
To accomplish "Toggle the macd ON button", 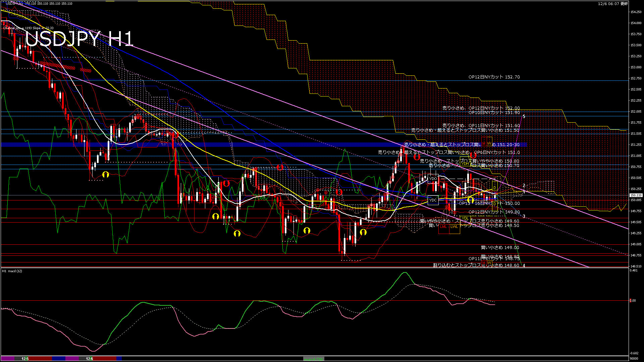I will point(314,359).
